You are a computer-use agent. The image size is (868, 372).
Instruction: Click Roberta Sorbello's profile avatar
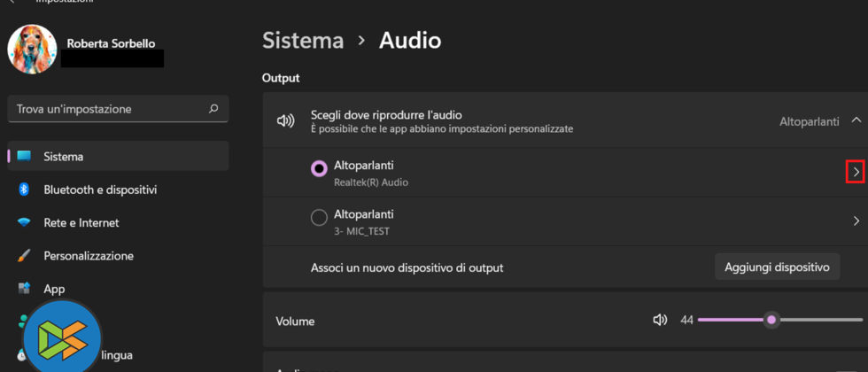point(32,49)
